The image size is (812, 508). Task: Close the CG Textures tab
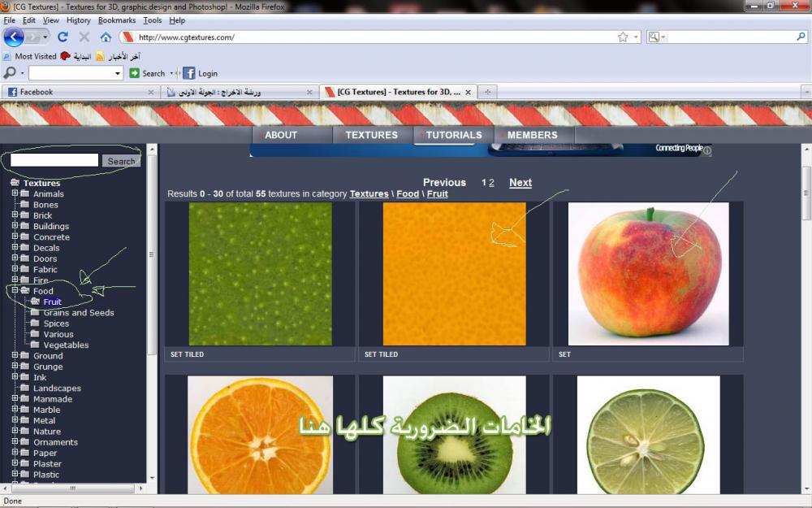(x=469, y=93)
